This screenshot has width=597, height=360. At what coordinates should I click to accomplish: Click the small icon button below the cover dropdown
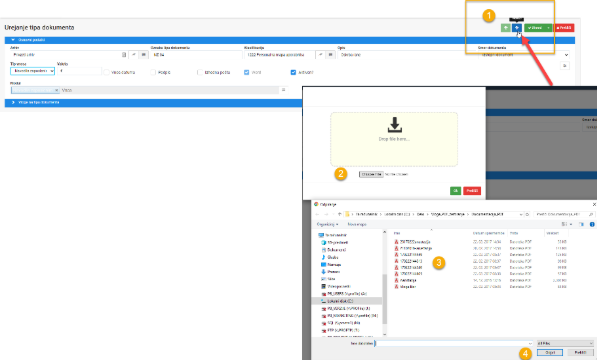[565, 66]
